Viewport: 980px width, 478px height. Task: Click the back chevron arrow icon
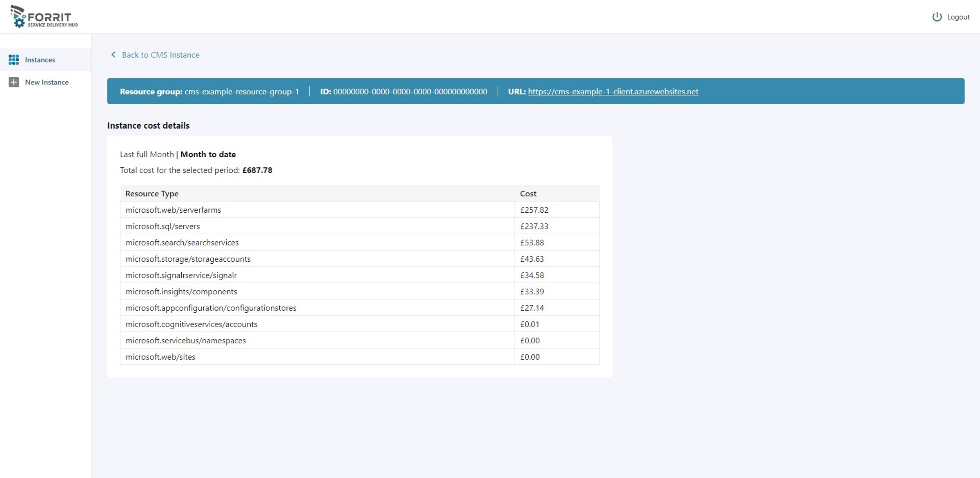[x=113, y=55]
